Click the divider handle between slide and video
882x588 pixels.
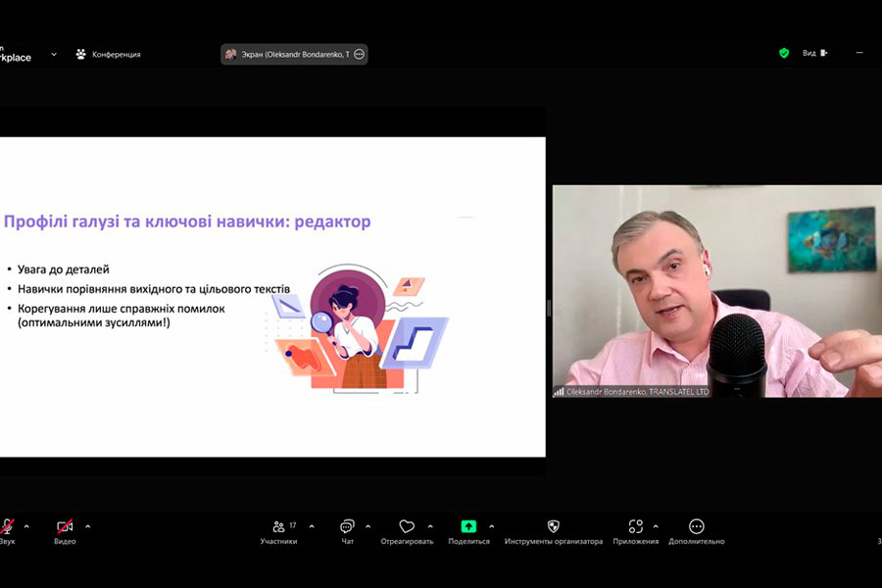tap(549, 308)
